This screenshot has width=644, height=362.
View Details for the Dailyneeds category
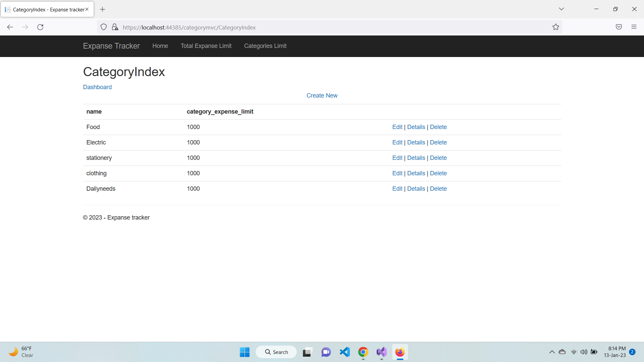416,189
